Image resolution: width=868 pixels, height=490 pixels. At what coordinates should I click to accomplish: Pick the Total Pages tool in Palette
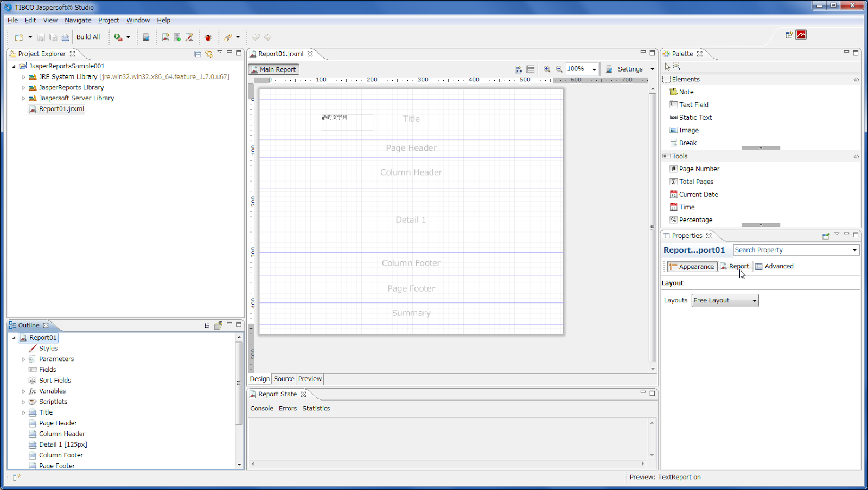(692, 182)
